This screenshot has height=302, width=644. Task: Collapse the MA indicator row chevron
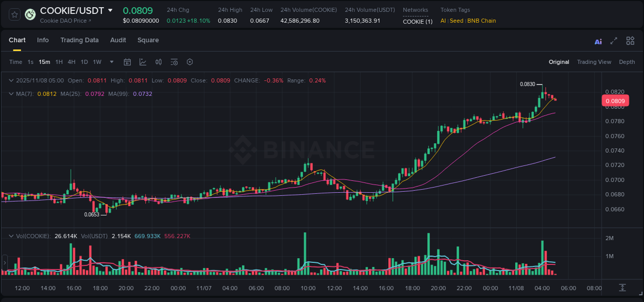point(11,94)
